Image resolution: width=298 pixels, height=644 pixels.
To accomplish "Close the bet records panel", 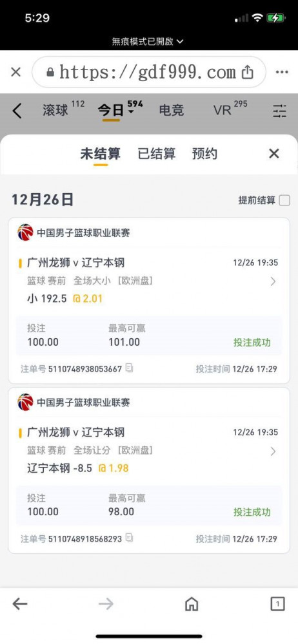I will click(274, 154).
